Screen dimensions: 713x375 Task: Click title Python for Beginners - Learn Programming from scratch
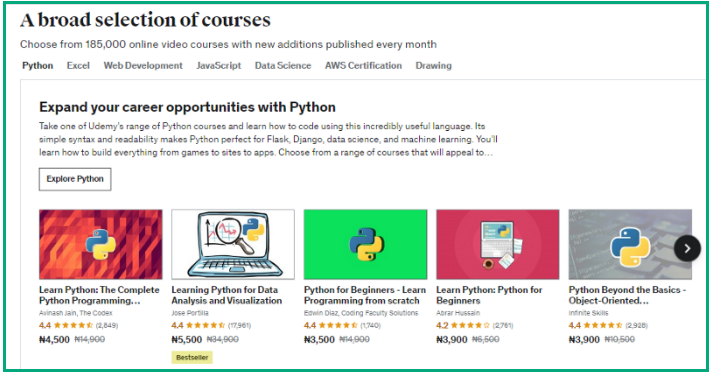click(365, 295)
